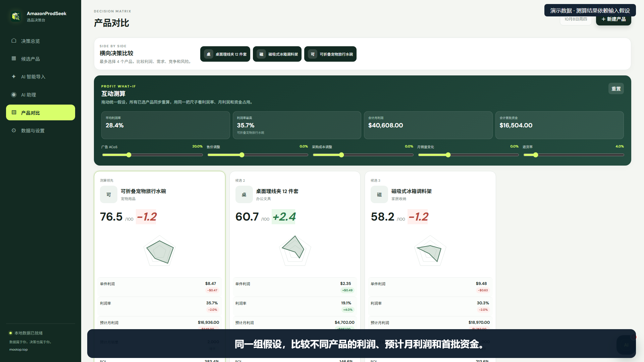Click the +2.4 score change badge

(284, 217)
